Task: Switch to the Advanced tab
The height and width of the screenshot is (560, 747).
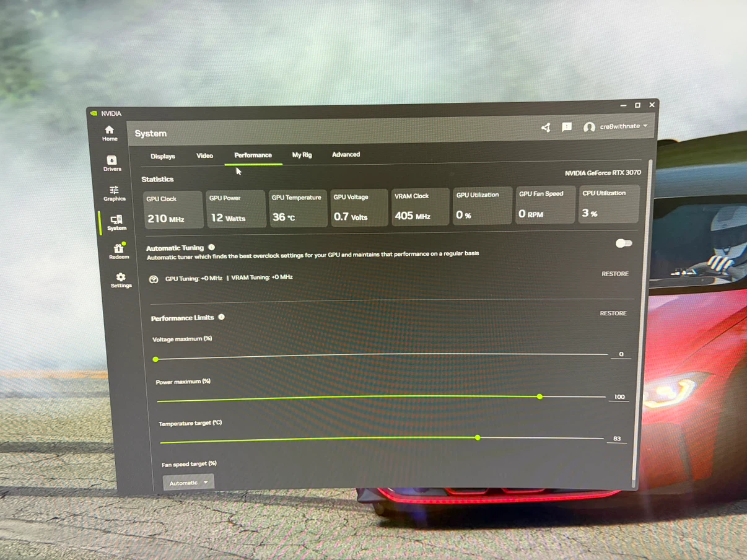Action: [x=346, y=154]
